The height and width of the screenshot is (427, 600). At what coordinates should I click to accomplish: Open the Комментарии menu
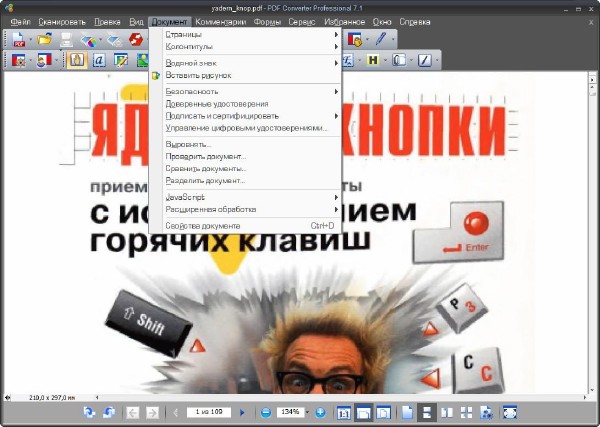220,21
